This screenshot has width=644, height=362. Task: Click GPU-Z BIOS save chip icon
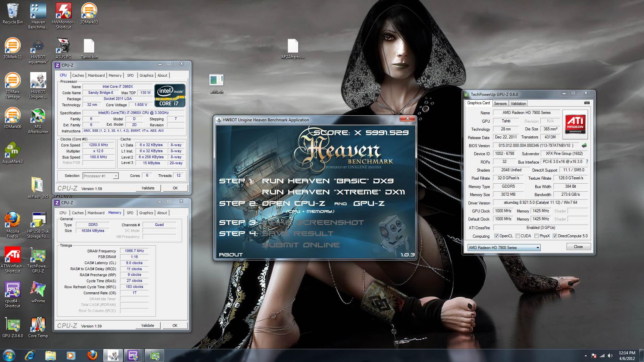click(584, 145)
